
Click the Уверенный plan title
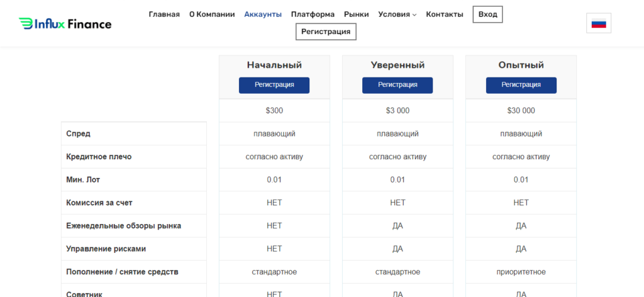[x=397, y=65]
